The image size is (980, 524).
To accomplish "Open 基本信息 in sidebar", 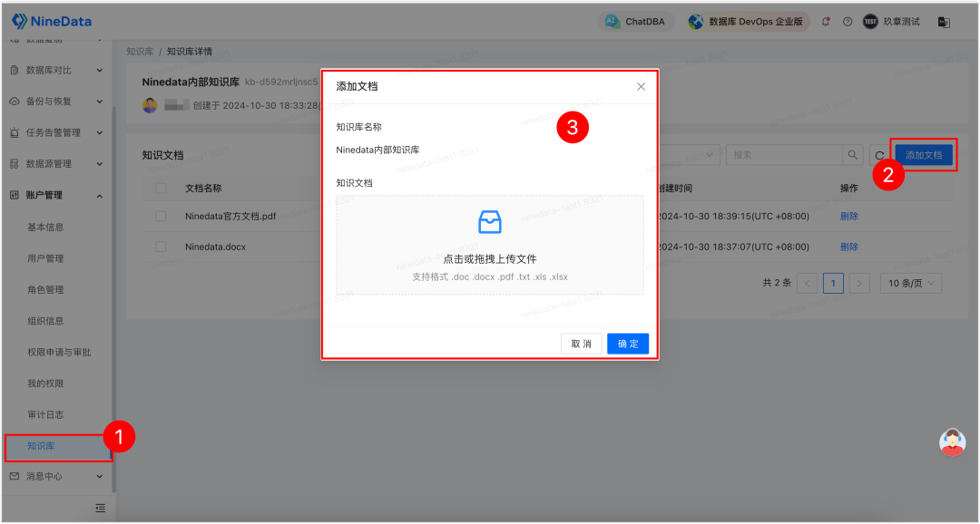I will (x=45, y=227).
